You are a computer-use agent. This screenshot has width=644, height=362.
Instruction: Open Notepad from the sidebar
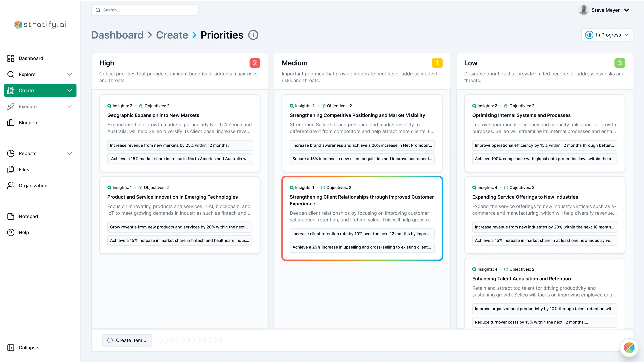coord(28,216)
